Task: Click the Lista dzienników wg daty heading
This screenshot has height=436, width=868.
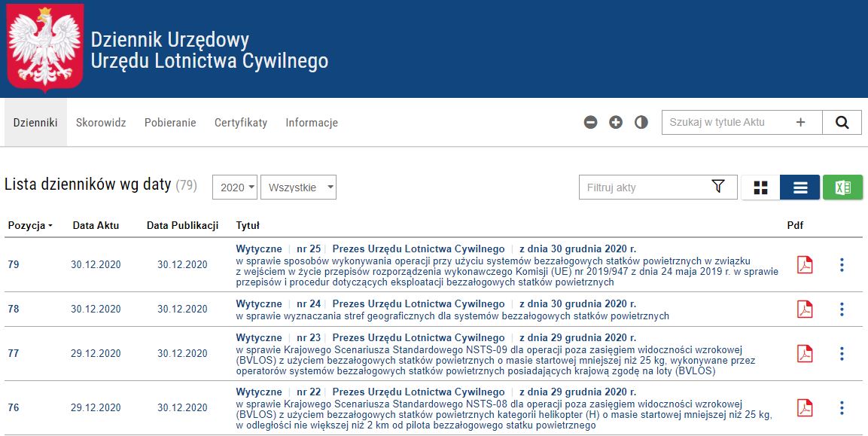Action: pos(87,184)
